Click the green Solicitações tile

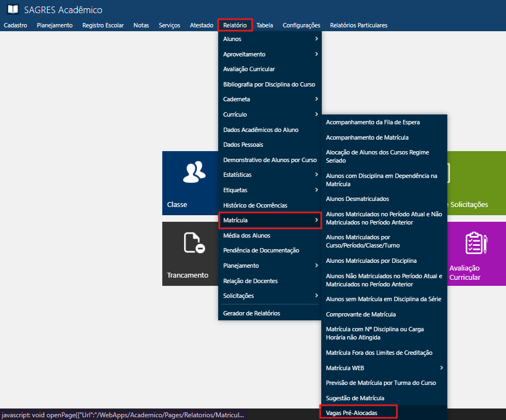476,182
